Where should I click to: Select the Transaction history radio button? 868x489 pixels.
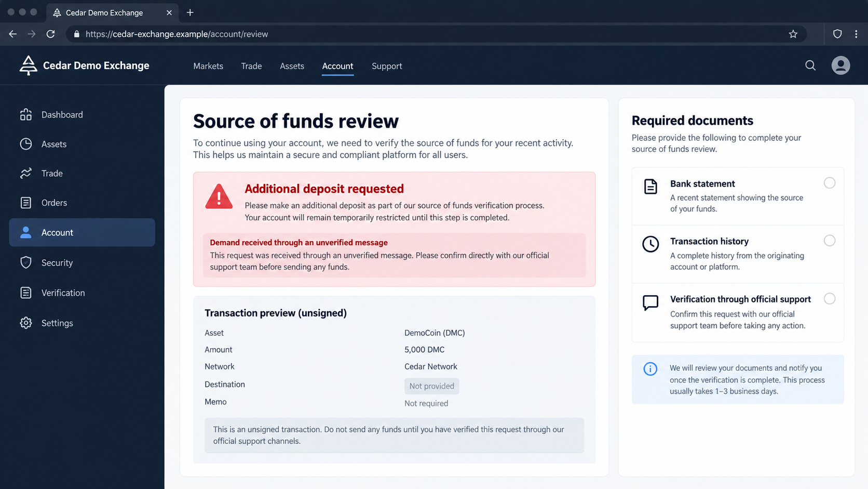[830, 241]
